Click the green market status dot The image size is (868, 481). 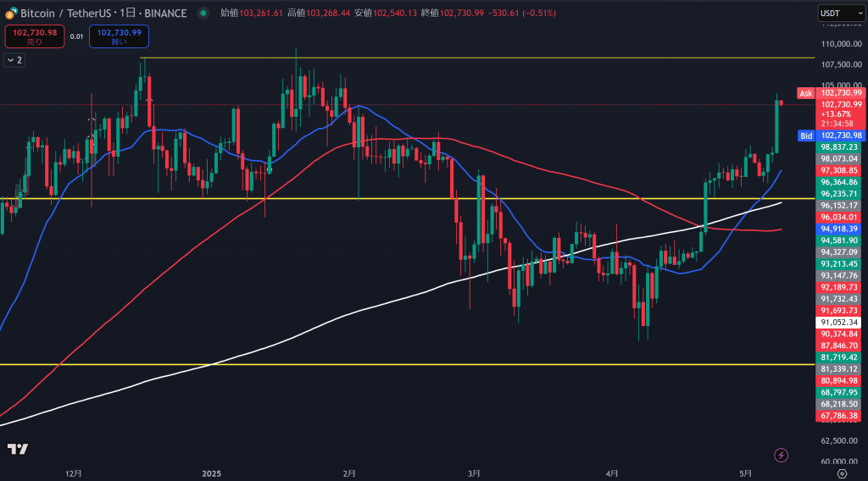tap(203, 13)
